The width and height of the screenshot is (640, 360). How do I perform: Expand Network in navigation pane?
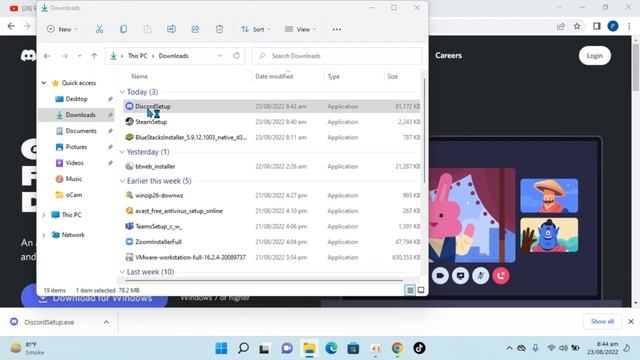click(x=44, y=235)
